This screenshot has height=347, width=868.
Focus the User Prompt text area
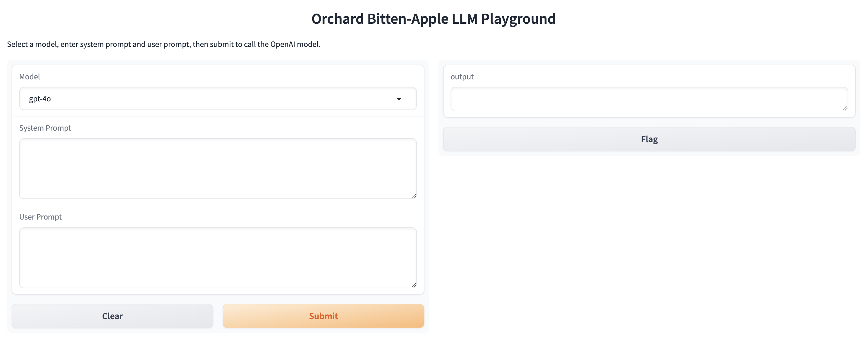pos(217,257)
